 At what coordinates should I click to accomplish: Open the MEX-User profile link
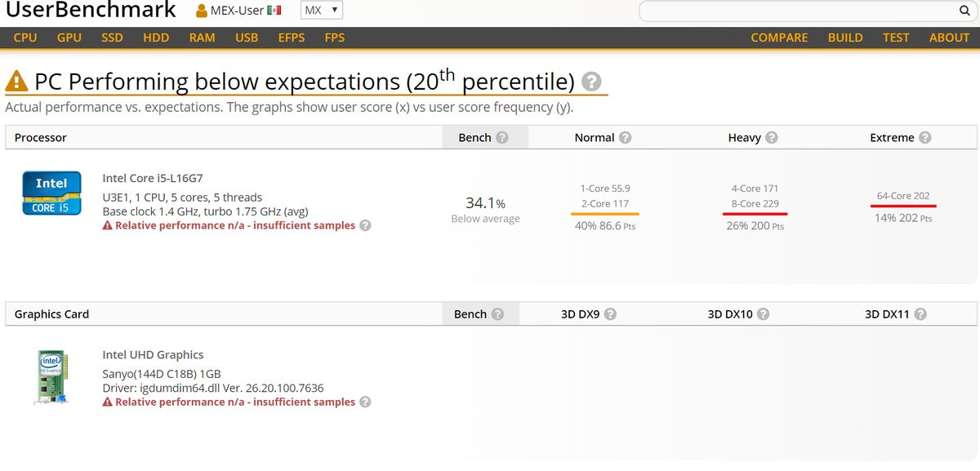click(x=238, y=11)
